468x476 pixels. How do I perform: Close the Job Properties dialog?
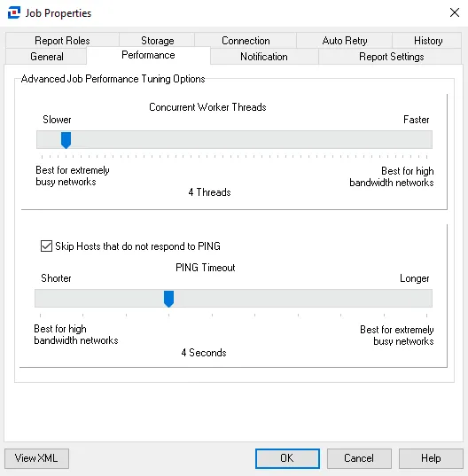coord(455,12)
